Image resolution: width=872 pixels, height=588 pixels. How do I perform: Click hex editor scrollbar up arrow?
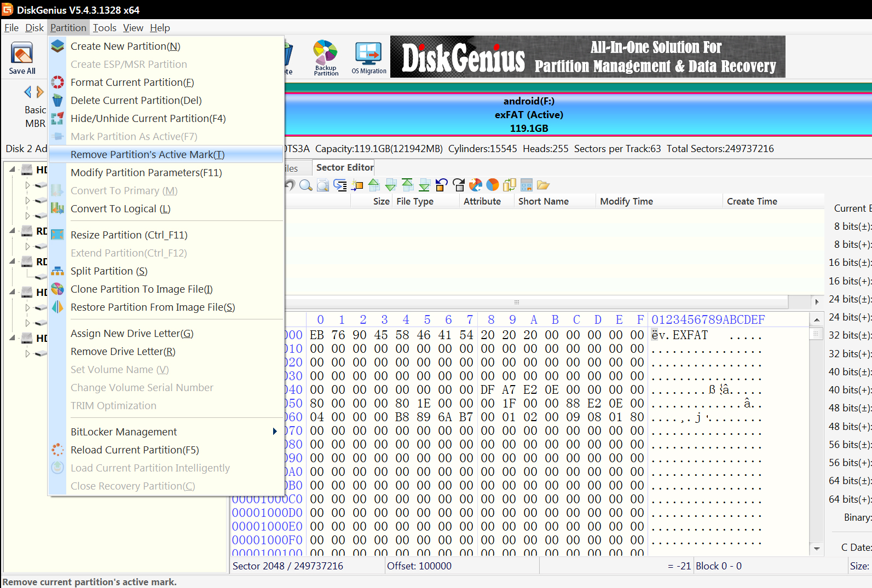(x=817, y=320)
